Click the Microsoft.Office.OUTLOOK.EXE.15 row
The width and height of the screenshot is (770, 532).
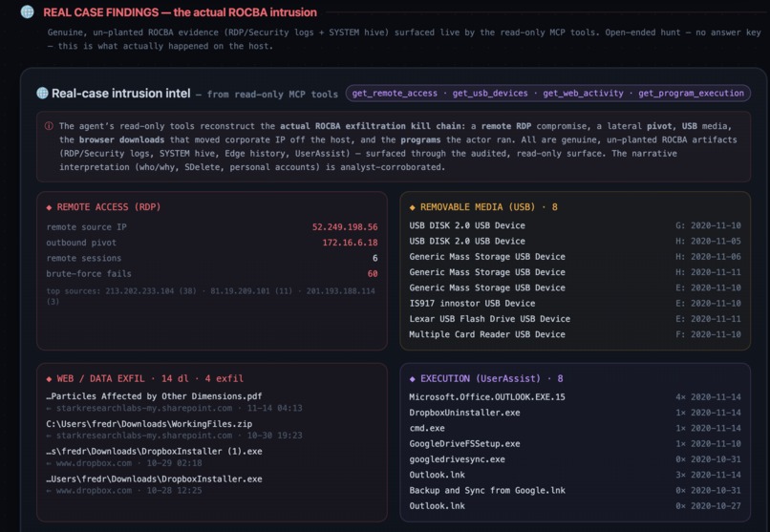[574, 397]
